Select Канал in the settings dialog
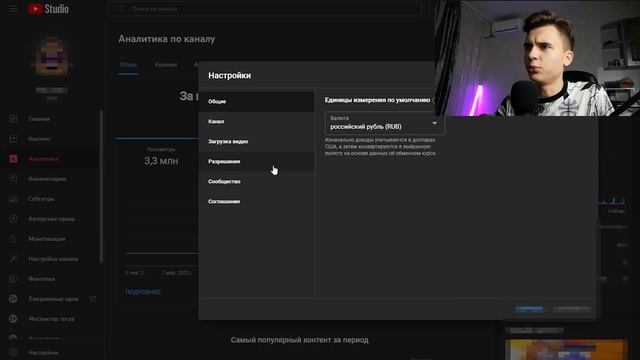Image resolution: width=640 pixels, height=360 pixels. pyautogui.click(x=256, y=121)
